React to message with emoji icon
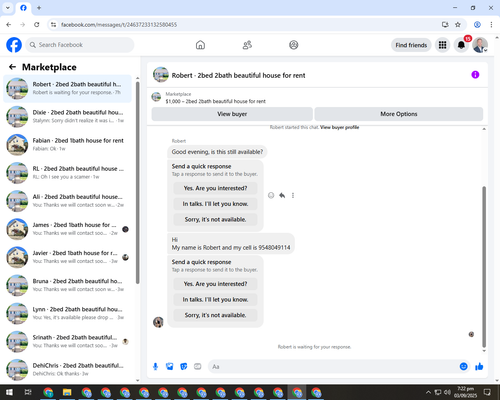Image resolution: width=500 pixels, height=400 pixels. (271, 195)
